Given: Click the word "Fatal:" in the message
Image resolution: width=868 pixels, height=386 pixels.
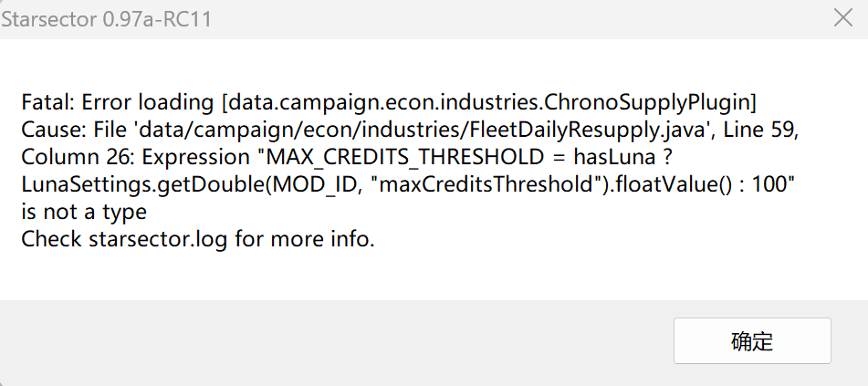Looking at the screenshot, I should pos(45,99).
